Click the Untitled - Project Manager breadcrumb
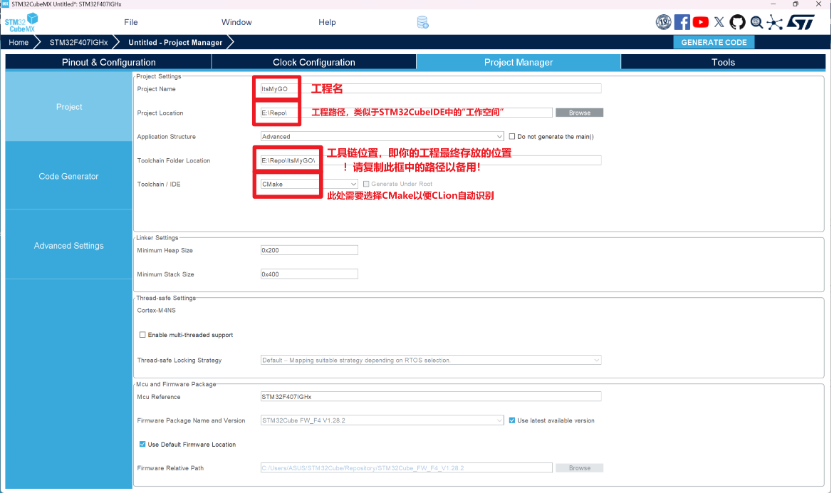 pyautogui.click(x=175, y=42)
